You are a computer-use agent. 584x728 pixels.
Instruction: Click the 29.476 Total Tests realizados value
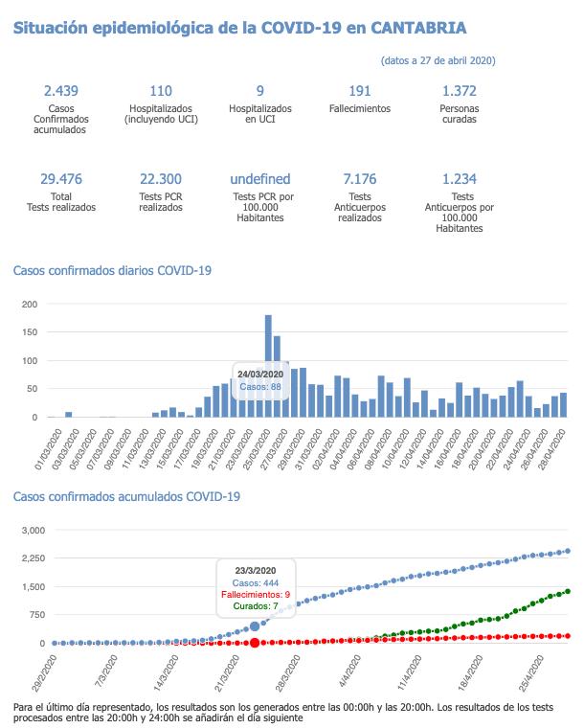click(x=60, y=179)
